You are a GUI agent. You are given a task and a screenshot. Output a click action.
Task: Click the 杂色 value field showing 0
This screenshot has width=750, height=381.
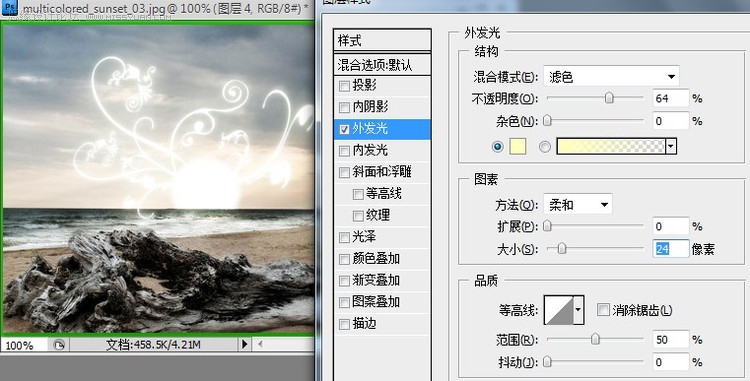pyautogui.click(x=671, y=121)
